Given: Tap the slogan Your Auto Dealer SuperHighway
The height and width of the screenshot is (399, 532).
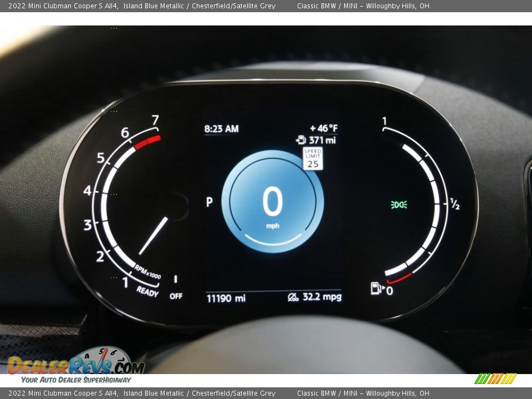Looking at the screenshot, I should pyautogui.click(x=76, y=380).
